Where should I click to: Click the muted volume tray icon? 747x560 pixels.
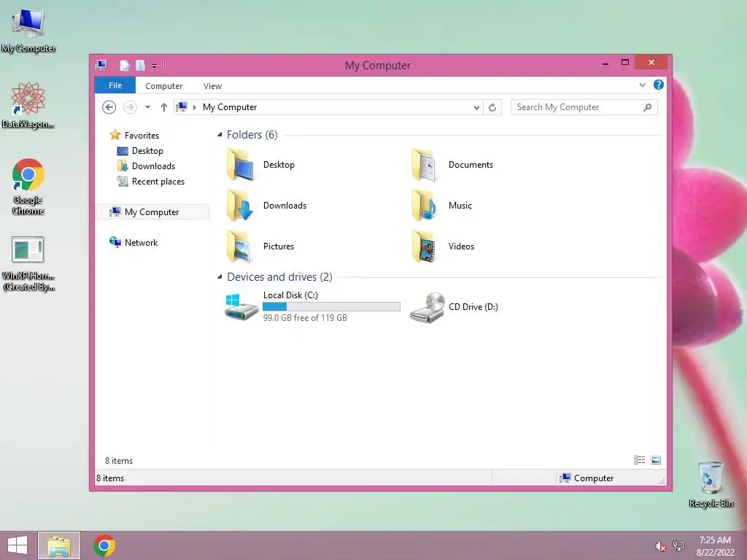[x=660, y=546]
